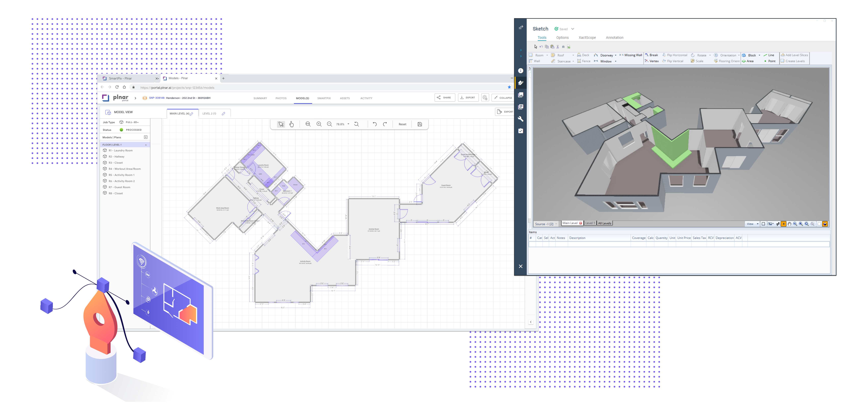Select R1 - Laundry Room in model list
868x420 pixels.
tap(121, 150)
